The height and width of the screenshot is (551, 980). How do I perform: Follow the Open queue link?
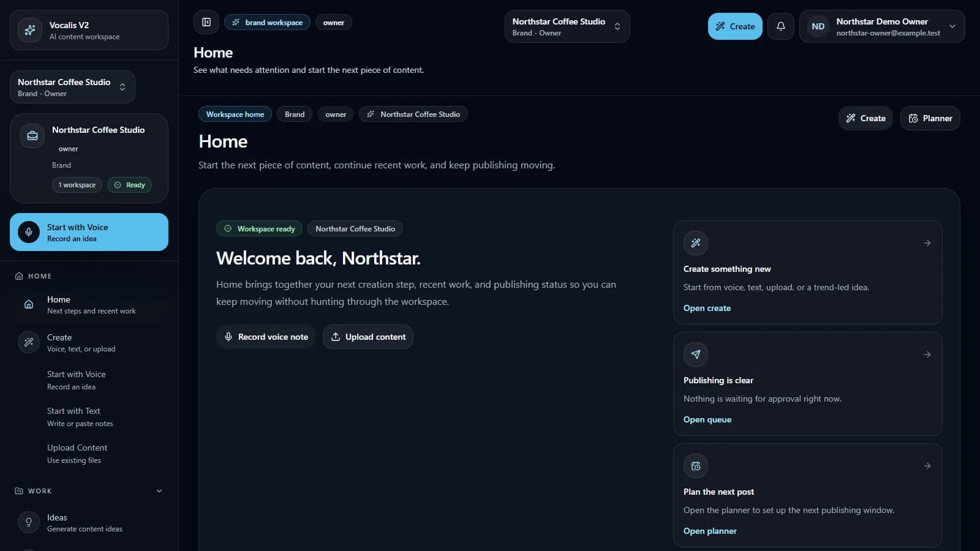point(707,419)
